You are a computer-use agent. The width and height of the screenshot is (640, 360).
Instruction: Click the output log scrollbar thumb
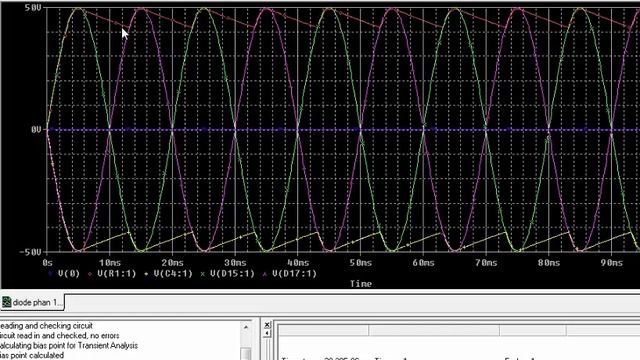[x=246, y=353]
